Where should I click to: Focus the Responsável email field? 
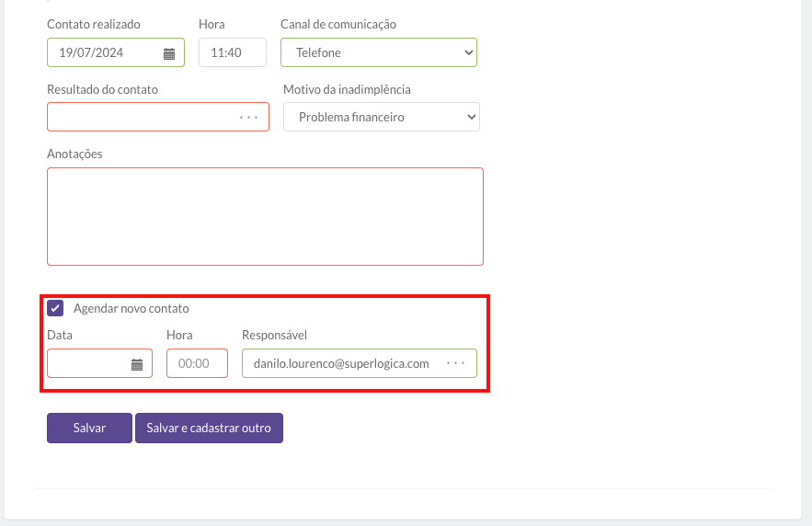click(360, 363)
